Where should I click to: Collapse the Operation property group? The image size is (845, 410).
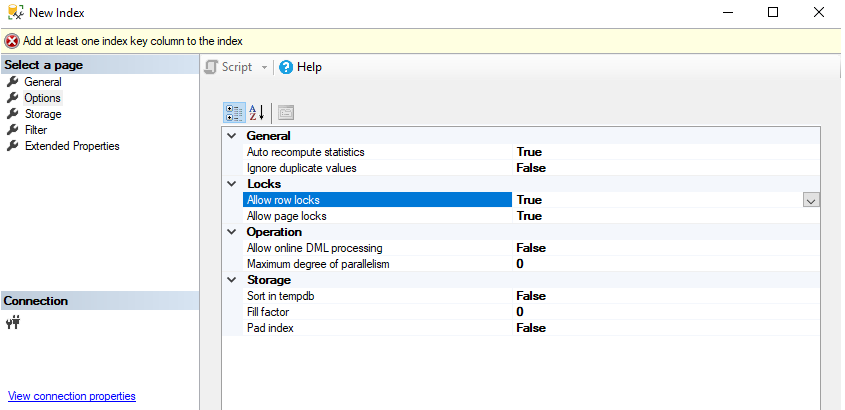(232, 232)
